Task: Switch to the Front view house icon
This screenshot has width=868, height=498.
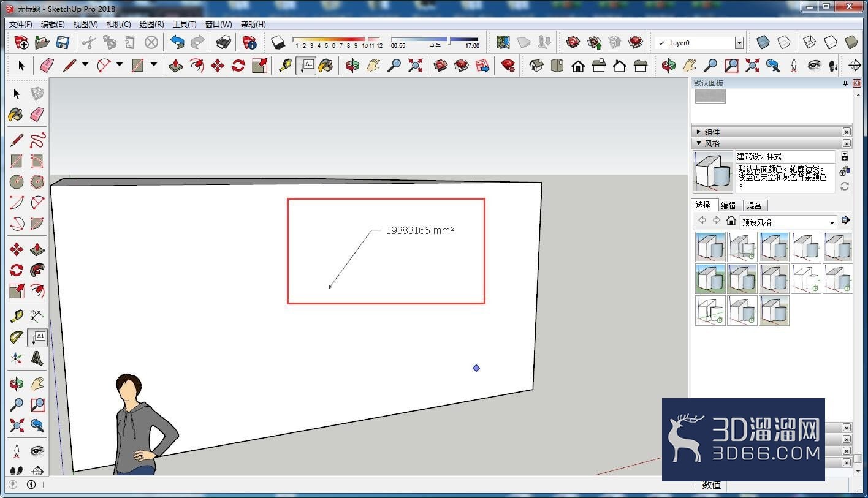Action: point(578,66)
